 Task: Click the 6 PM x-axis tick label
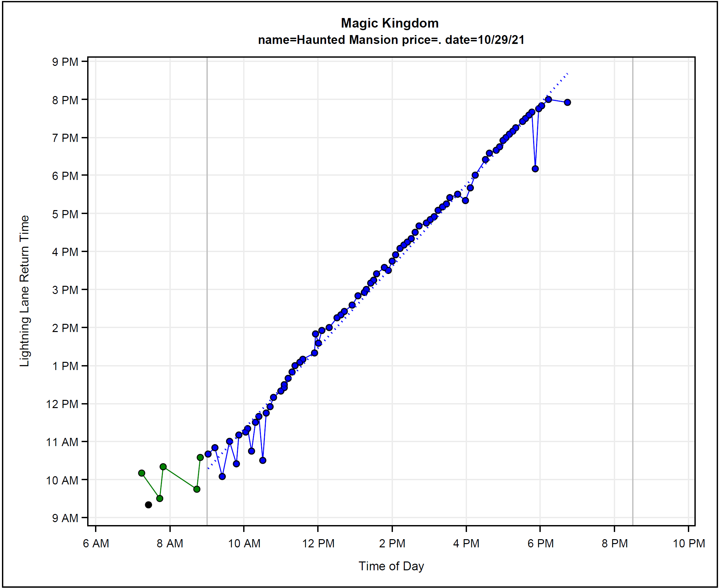tap(540, 543)
